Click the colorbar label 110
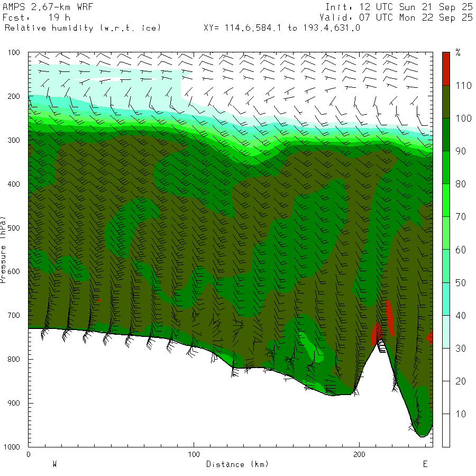The width and height of the screenshot is (476, 476). click(x=463, y=86)
